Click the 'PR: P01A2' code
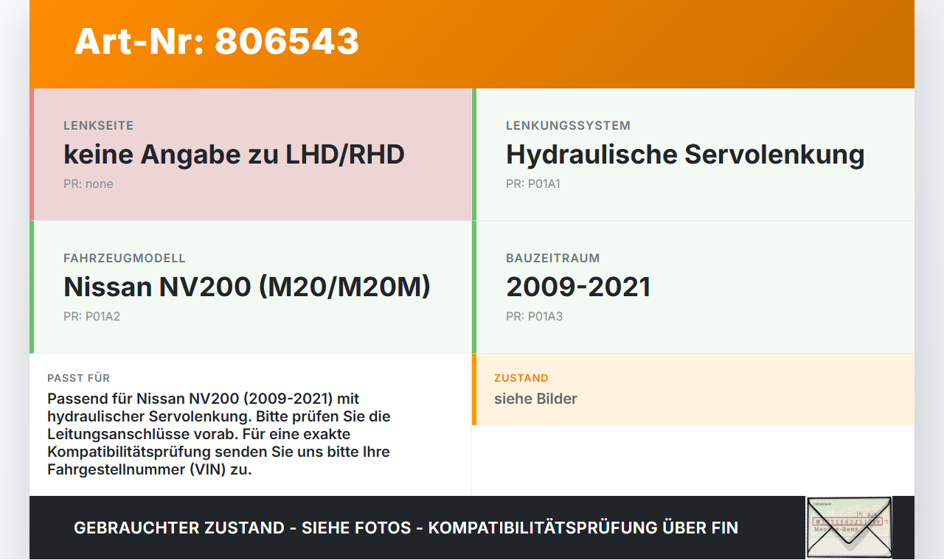This screenshot has height=560, width=944. tap(91, 317)
